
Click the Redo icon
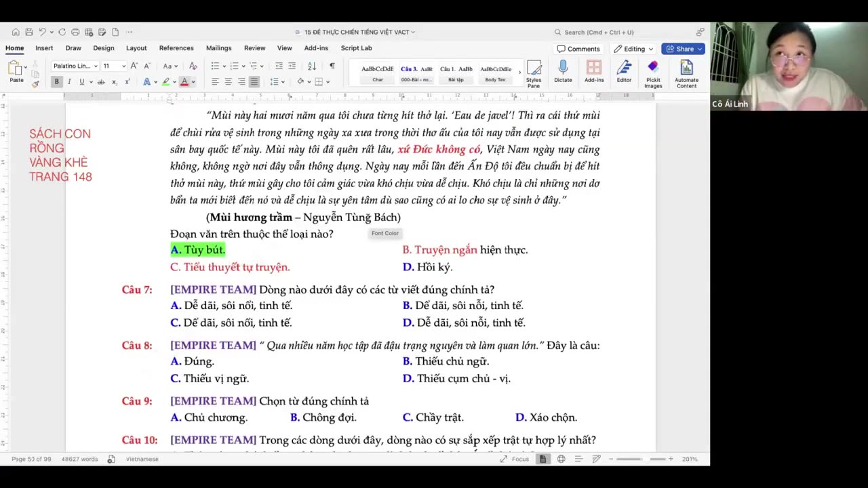point(62,32)
